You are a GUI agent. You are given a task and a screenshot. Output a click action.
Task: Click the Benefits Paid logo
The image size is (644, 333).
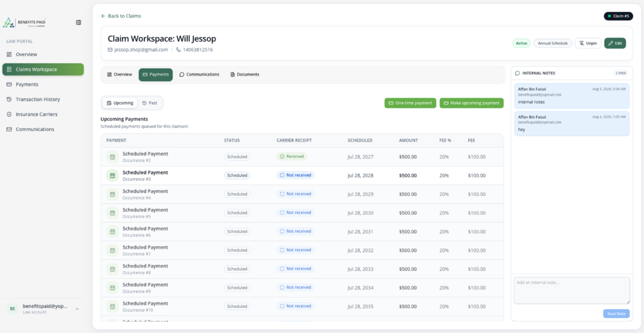tap(25, 23)
